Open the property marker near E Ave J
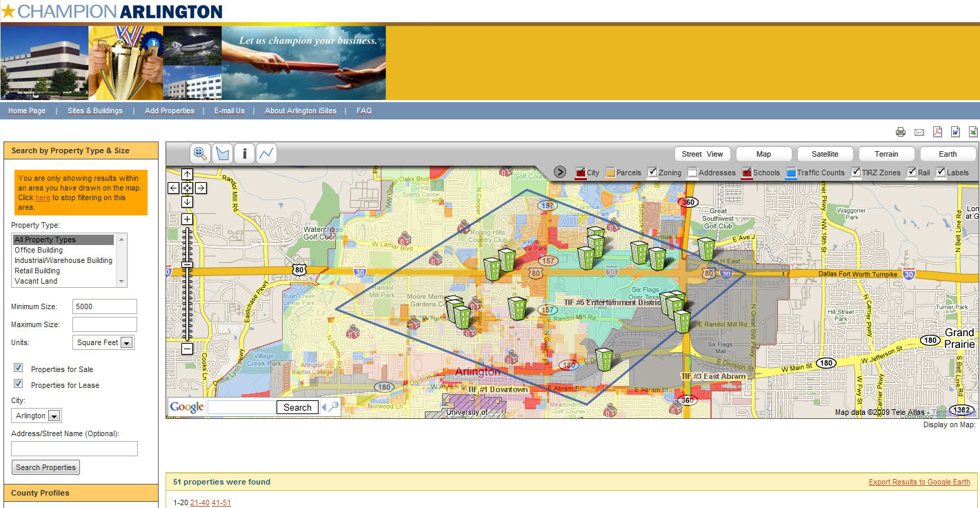Viewport: 980px width, 508px height. coord(706,248)
